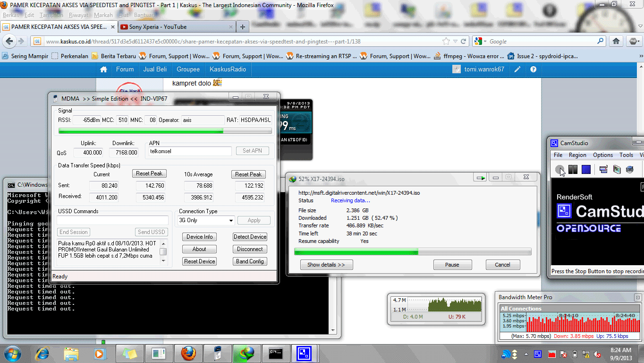Toggle CamStudio screen annotations icon
Screen dimensions: 644x363
[603, 169]
